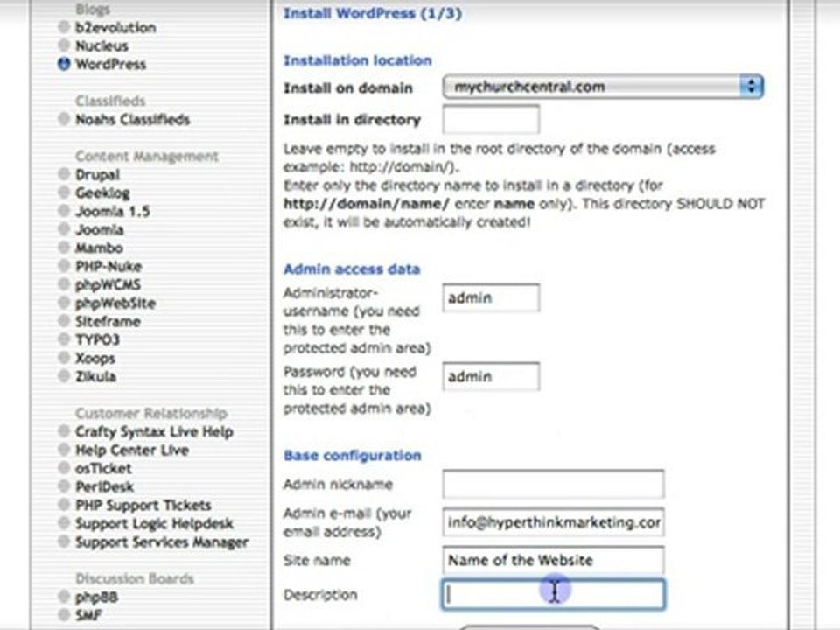
Task: Open the Drupal installer link
Action: (x=97, y=175)
